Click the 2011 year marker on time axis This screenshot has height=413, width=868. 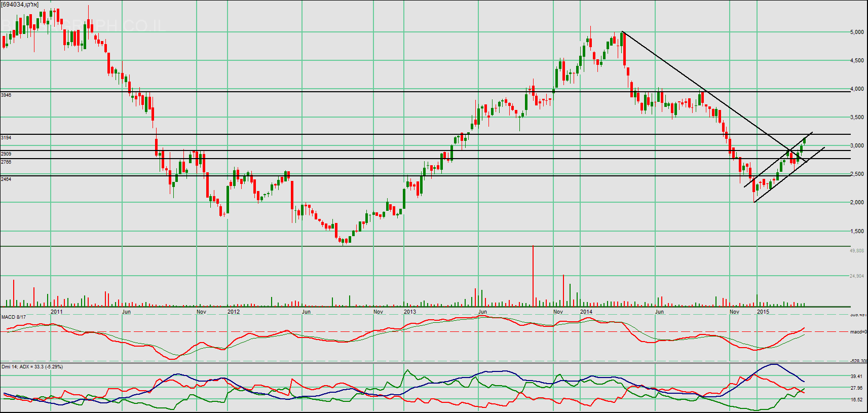[57, 312]
